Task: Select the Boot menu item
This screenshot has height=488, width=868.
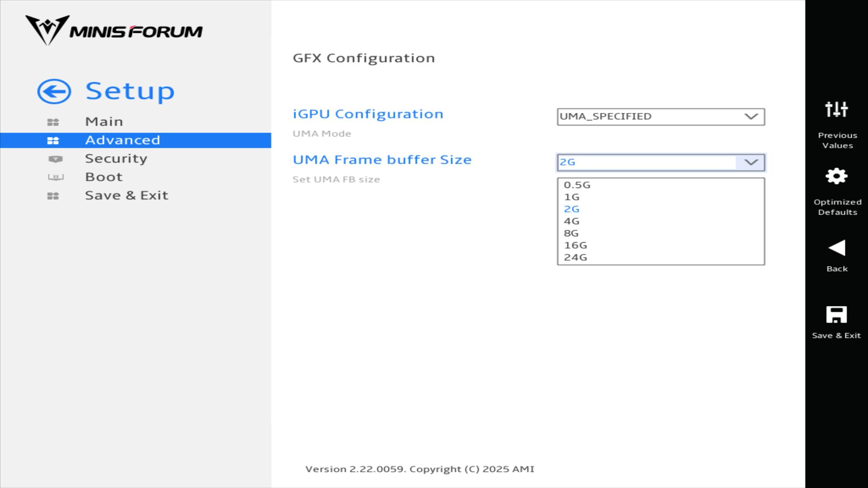Action: pos(104,177)
